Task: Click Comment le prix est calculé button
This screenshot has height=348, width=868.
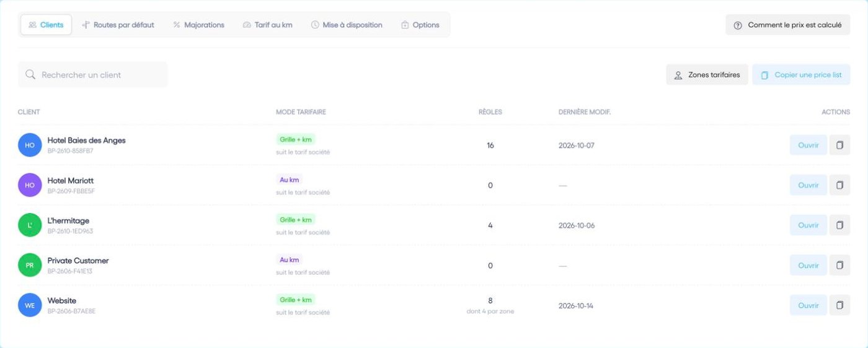Action: 788,25
